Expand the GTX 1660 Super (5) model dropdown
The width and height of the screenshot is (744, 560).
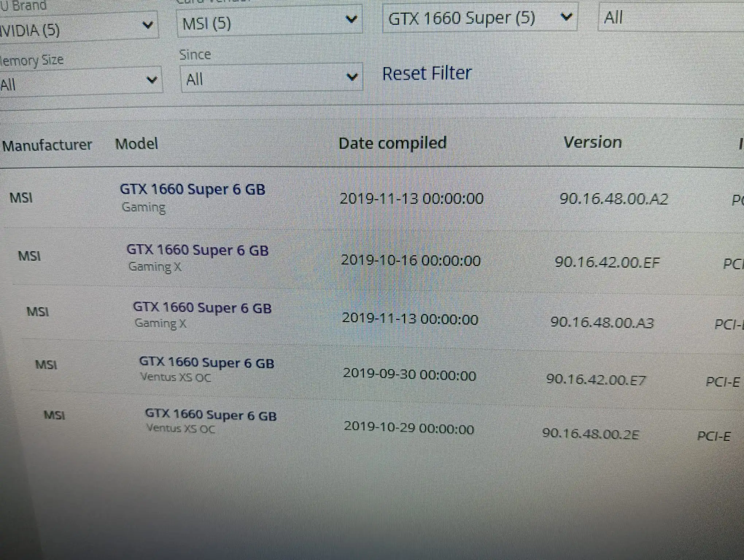[x=480, y=18]
